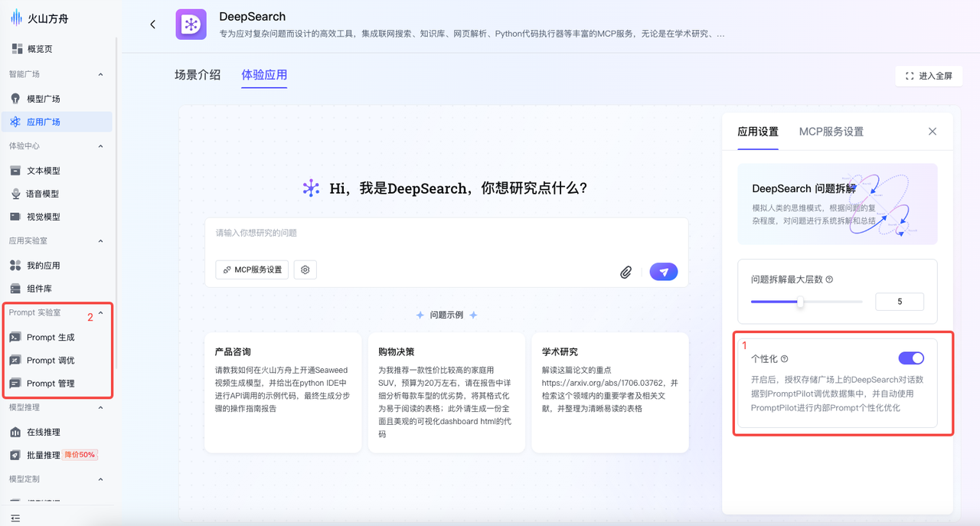Open 概览页 overview icon in sidebar
The image size is (980, 526).
click(17, 49)
